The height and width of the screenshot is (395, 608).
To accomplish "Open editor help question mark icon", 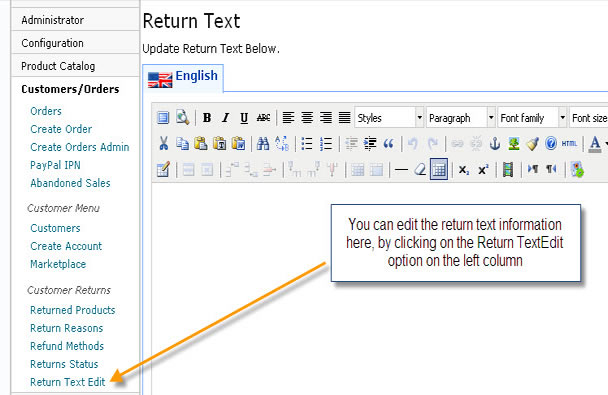I will (551, 144).
